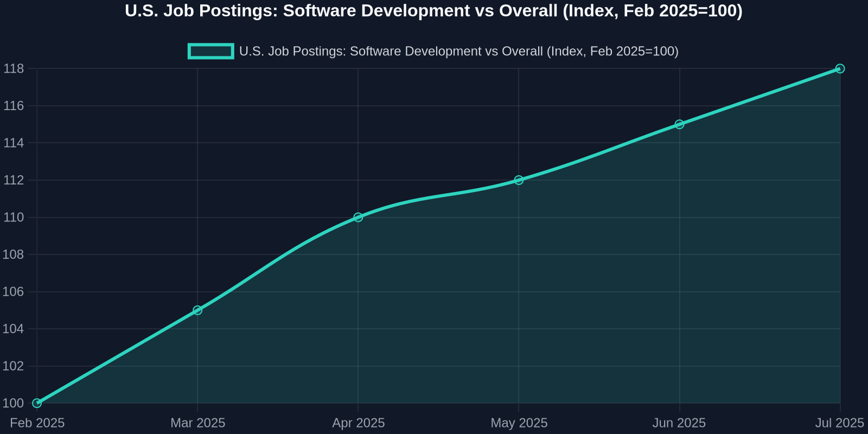This screenshot has width=868, height=434.
Task: Click the 106 y-axis label
Action: coord(14,291)
